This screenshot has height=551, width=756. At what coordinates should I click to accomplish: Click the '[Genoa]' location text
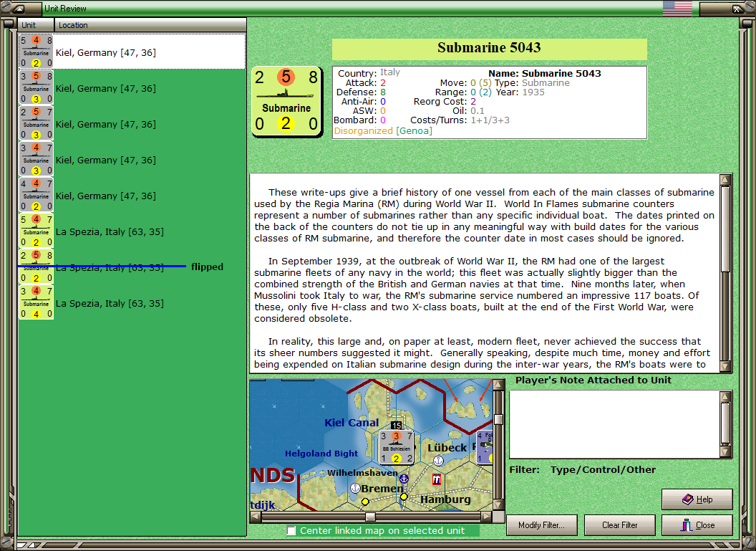(415, 130)
